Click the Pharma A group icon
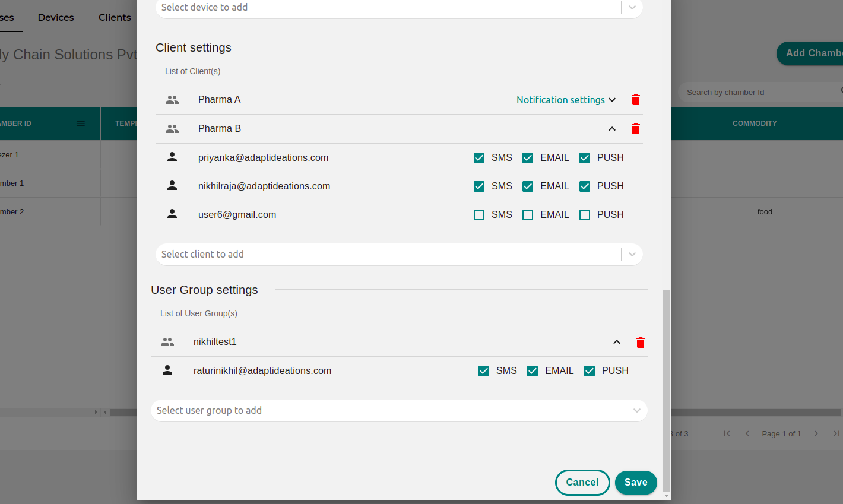The image size is (843, 504). 172,100
